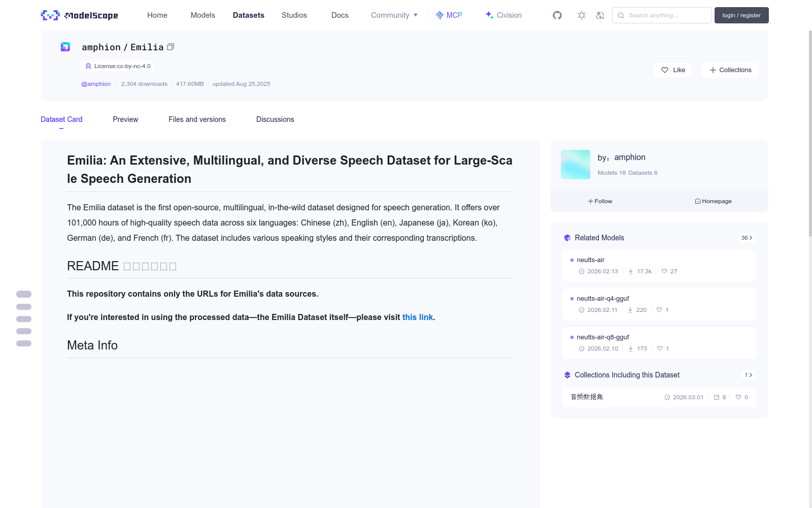Click the "Datasets 6" author stat

coord(642,173)
